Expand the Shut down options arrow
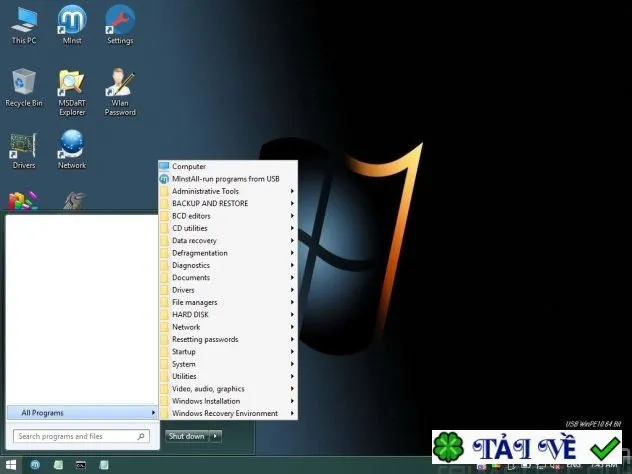 click(216, 436)
